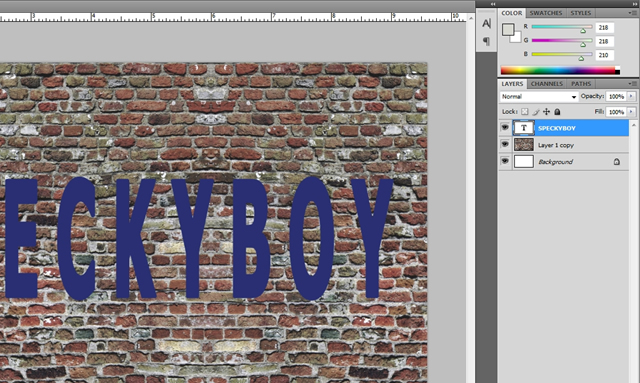Click the Layer 1 copy thumbnail
Image resolution: width=640 pixels, height=383 pixels.
click(x=524, y=145)
